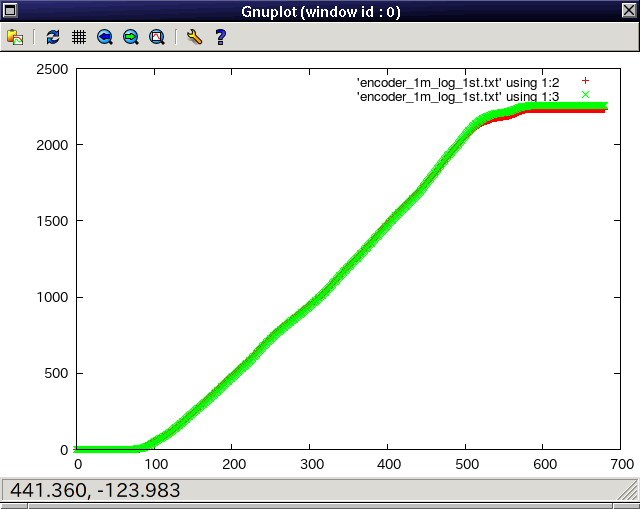Screen dimensions: 640x509
Task: Click the green cross legend marker
Action: tap(585, 95)
